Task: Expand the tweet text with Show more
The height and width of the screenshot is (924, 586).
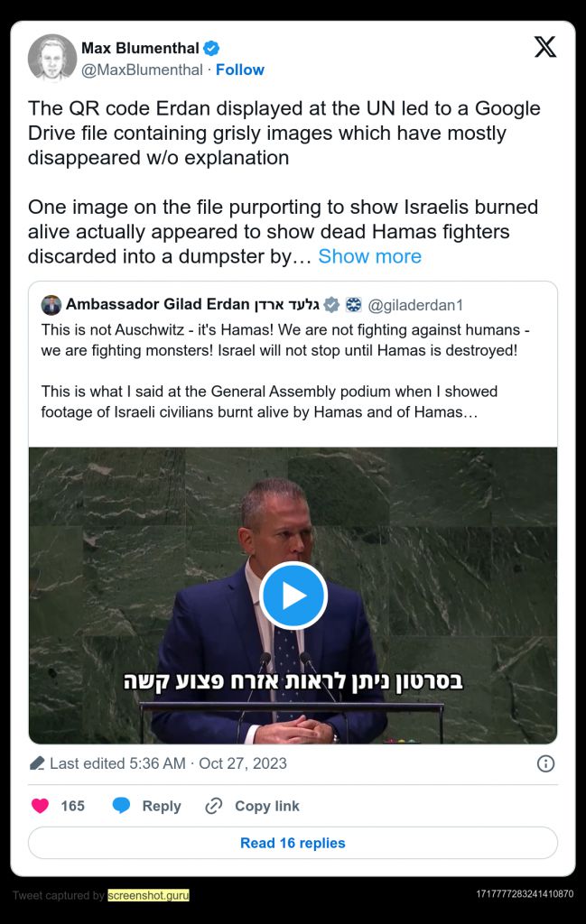Action: click(x=369, y=256)
